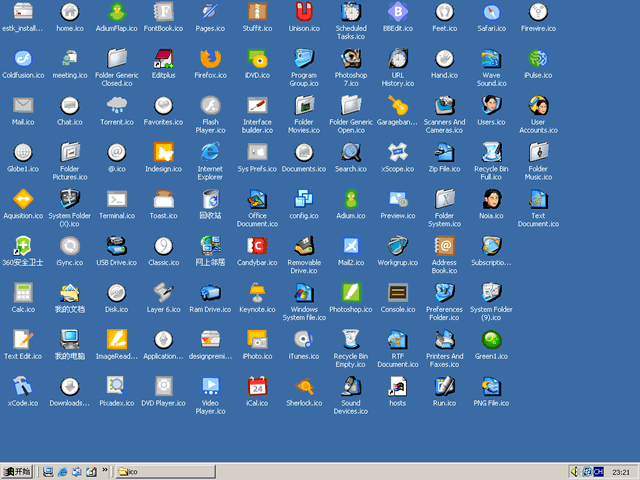Viewport: 640px width, 480px height.
Task: Click the BBEdit.ico icon
Action: [x=397, y=12]
